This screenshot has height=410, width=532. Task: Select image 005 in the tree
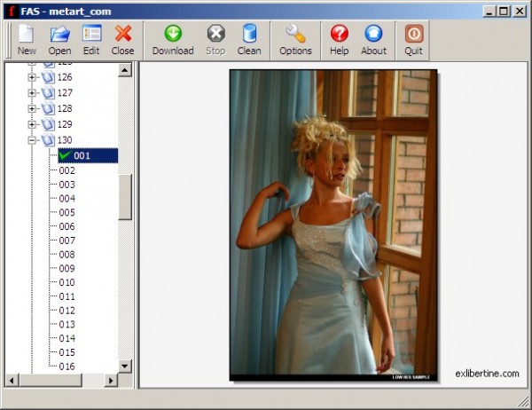pyautogui.click(x=66, y=212)
